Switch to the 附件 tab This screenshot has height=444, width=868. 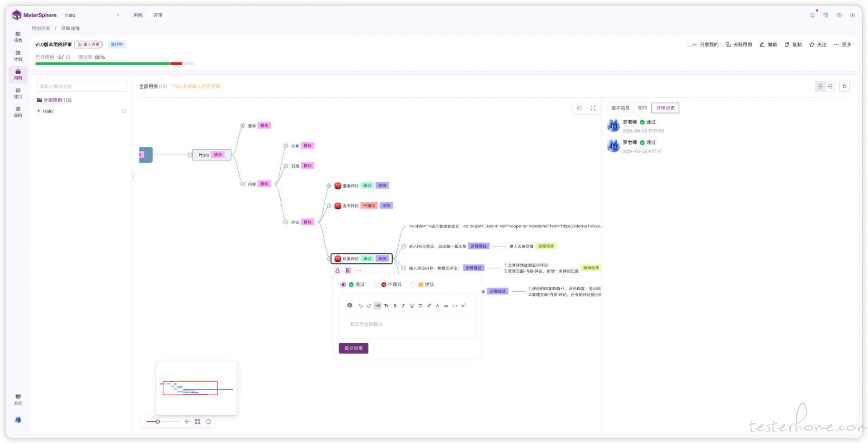[643, 108]
